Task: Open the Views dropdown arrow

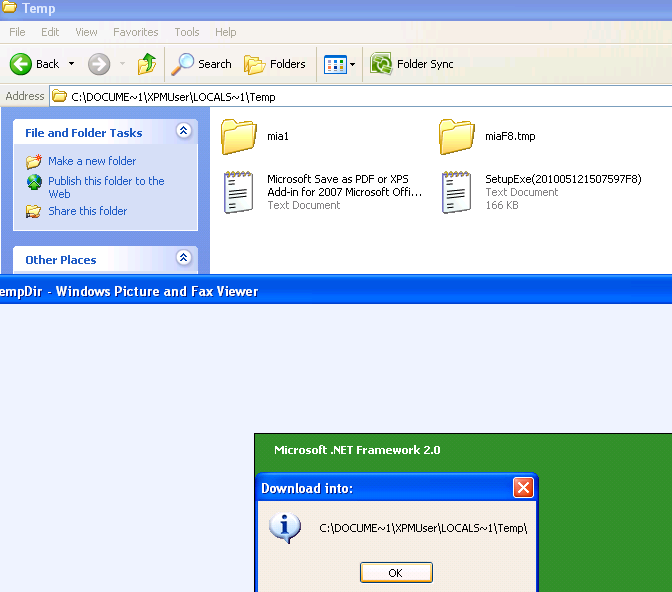Action: coord(352,65)
